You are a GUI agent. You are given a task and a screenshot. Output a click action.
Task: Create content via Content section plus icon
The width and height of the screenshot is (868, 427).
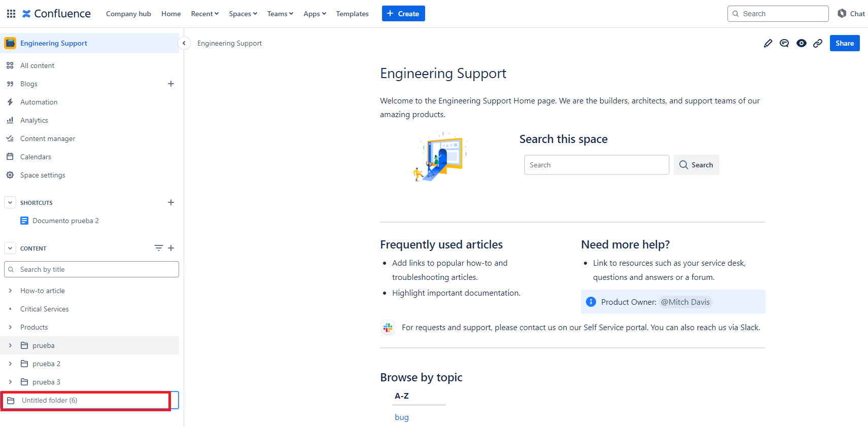coord(171,248)
